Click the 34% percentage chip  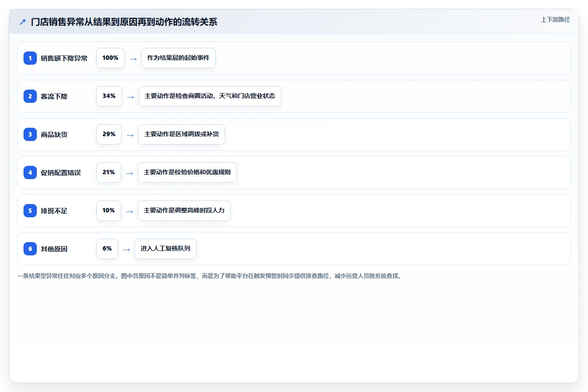(x=109, y=96)
